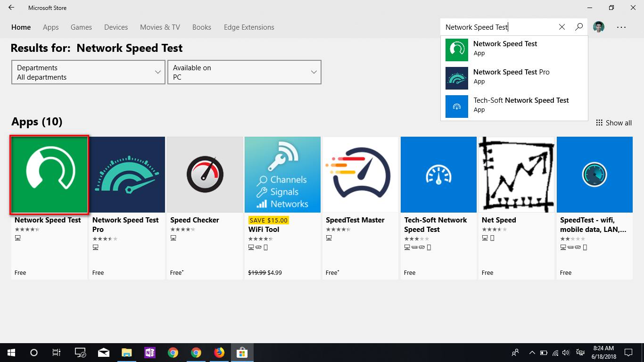
Task: Switch to the Games tab
Action: [81, 27]
